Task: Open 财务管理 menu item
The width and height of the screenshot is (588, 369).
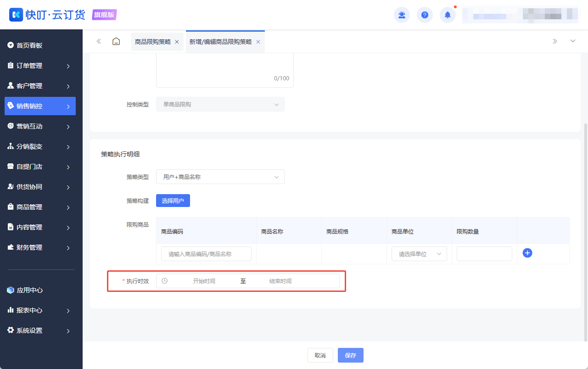Action: [x=40, y=247]
